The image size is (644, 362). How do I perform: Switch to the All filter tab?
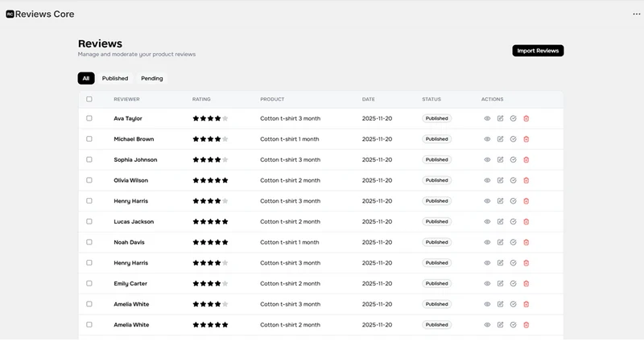86,78
